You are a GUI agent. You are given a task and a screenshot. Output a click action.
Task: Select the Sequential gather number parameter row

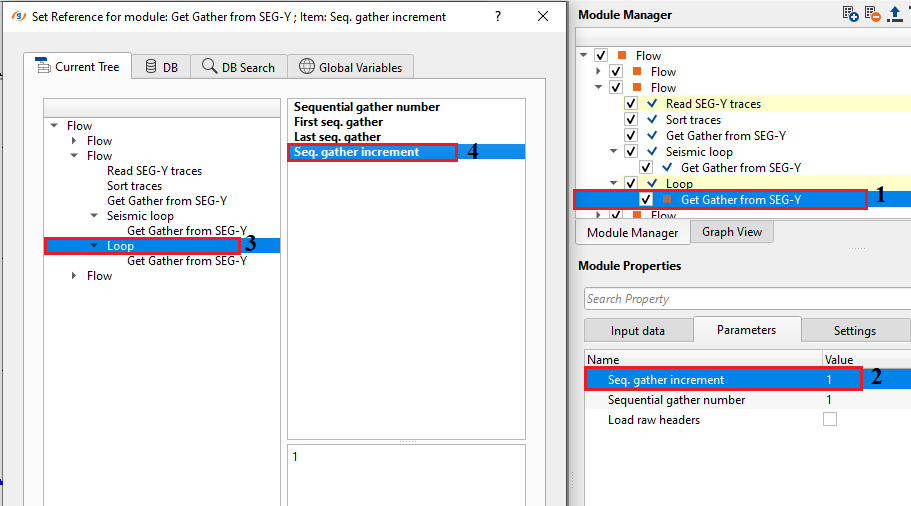pyautogui.click(x=748, y=400)
